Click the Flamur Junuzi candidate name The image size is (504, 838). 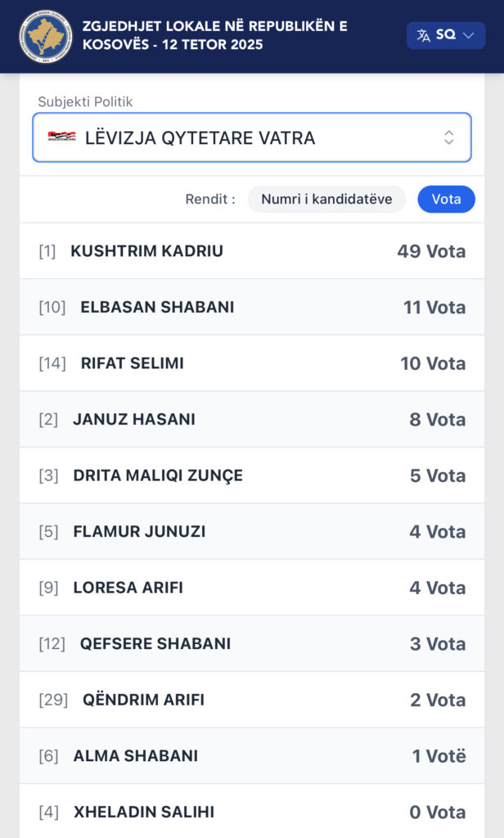139,532
